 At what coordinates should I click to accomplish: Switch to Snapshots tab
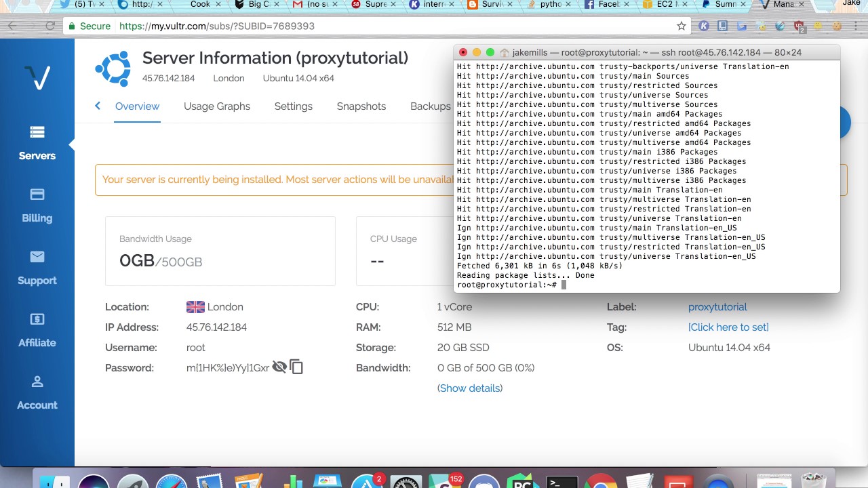(x=361, y=106)
